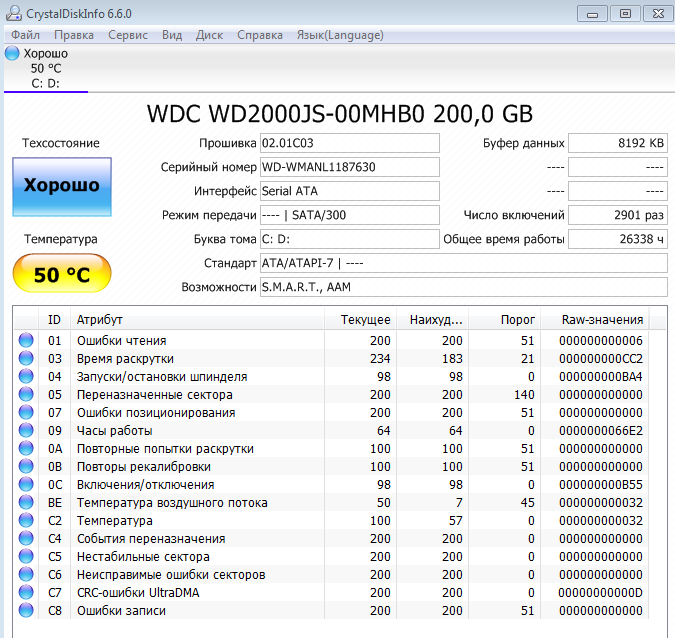675x638 pixels.
Task: Click status orb for 0A Повторные попытки раскрутки
Action: pyautogui.click(x=26, y=448)
